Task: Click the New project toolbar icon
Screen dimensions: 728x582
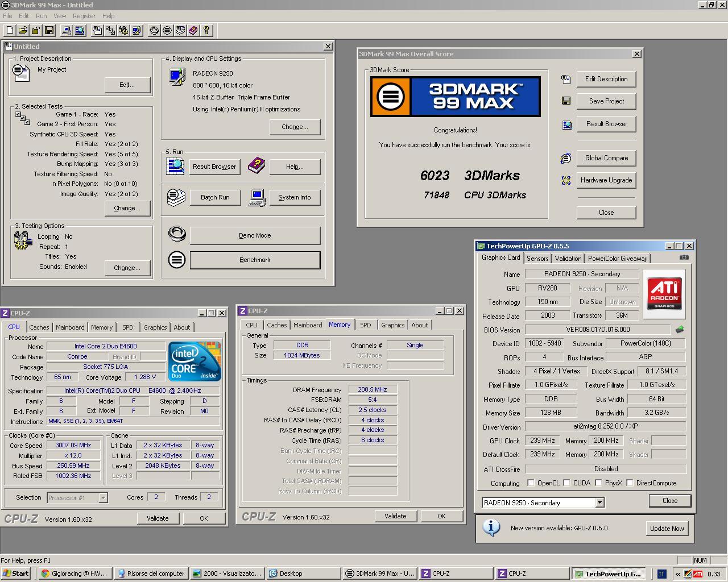Action: [x=10, y=30]
